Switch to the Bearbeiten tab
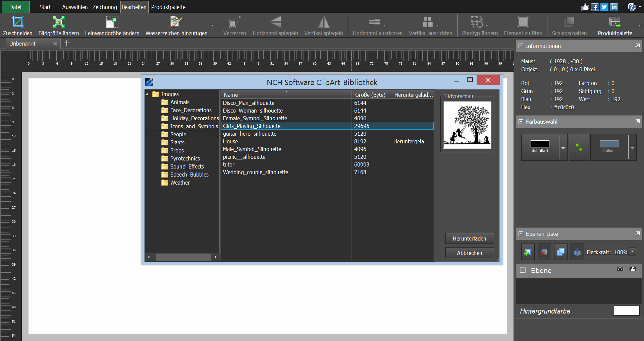This screenshot has height=341, width=644. 134,7
